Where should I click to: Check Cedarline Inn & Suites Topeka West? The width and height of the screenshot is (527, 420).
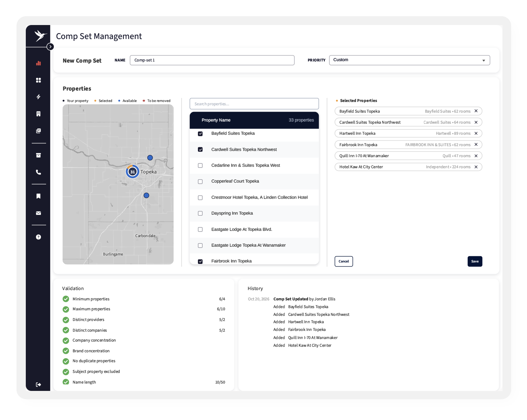pos(200,166)
